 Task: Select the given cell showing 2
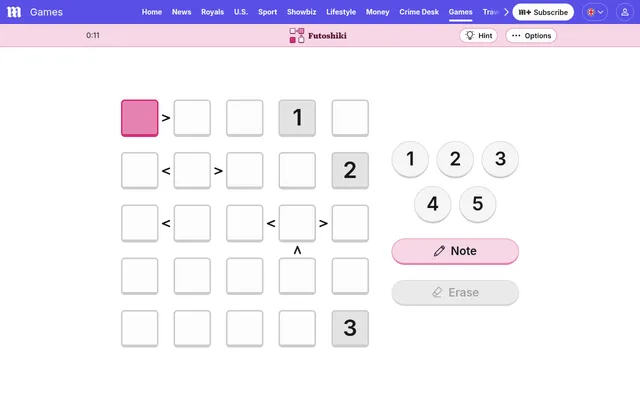350,171
